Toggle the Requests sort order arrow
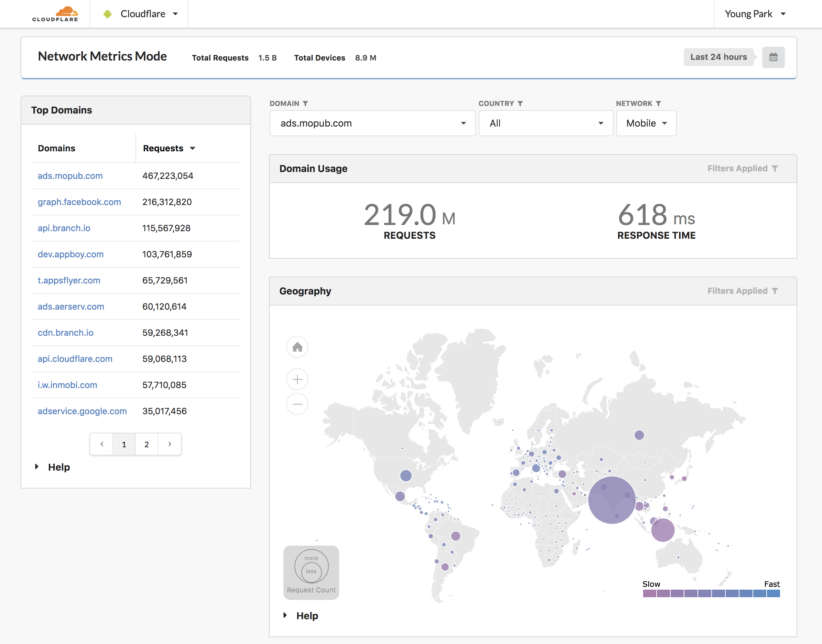 pyautogui.click(x=193, y=148)
